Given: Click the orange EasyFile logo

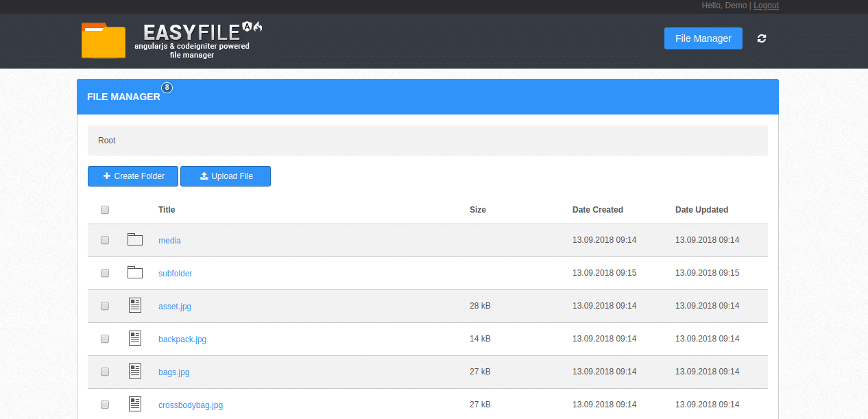Looking at the screenshot, I should [103, 40].
